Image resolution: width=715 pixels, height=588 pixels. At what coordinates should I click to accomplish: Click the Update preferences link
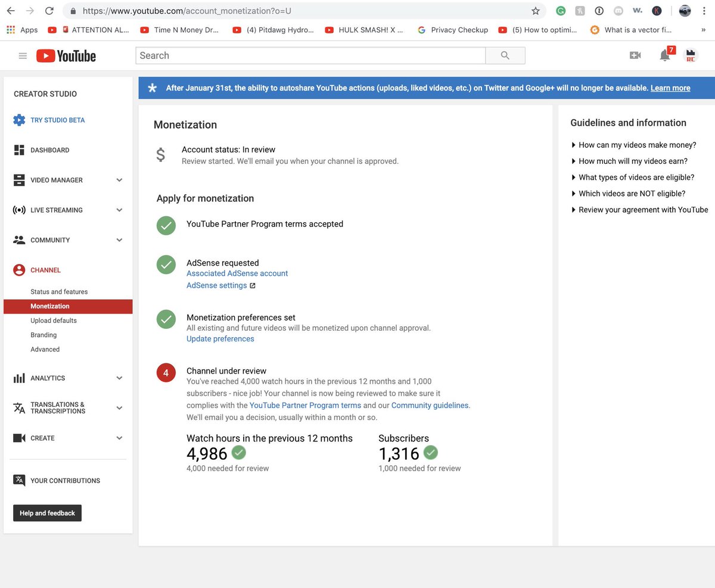coord(220,339)
